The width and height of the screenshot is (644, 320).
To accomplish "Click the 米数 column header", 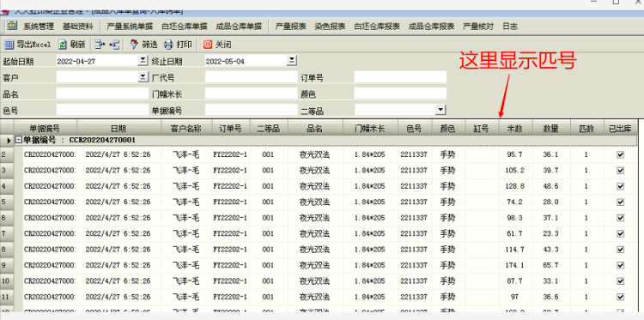I will tap(516, 128).
